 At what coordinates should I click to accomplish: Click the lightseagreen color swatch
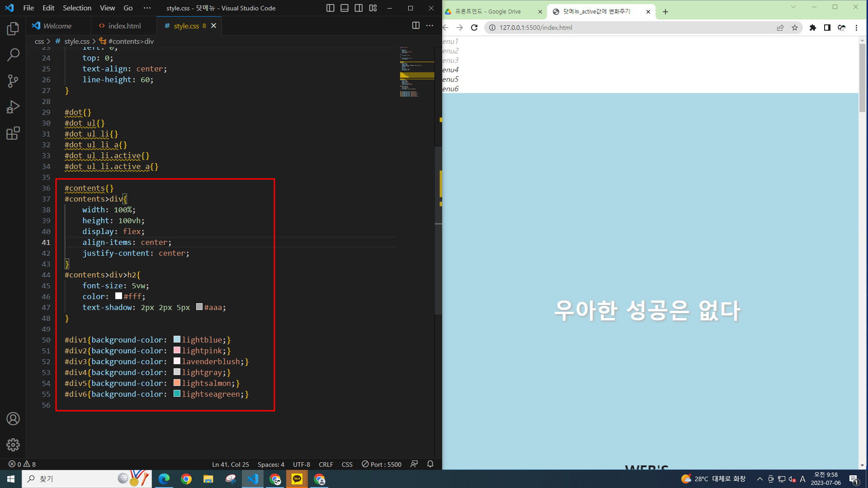click(x=177, y=394)
